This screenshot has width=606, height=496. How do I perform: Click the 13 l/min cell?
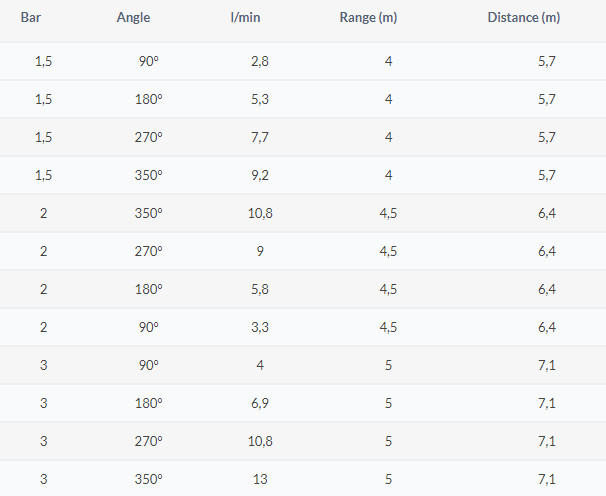point(260,479)
